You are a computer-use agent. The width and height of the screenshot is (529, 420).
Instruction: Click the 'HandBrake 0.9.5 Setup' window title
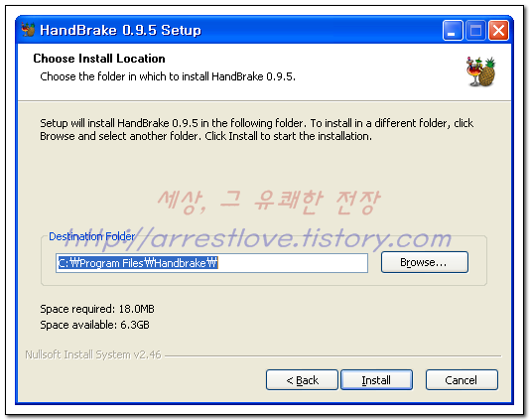click(x=120, y=30)
